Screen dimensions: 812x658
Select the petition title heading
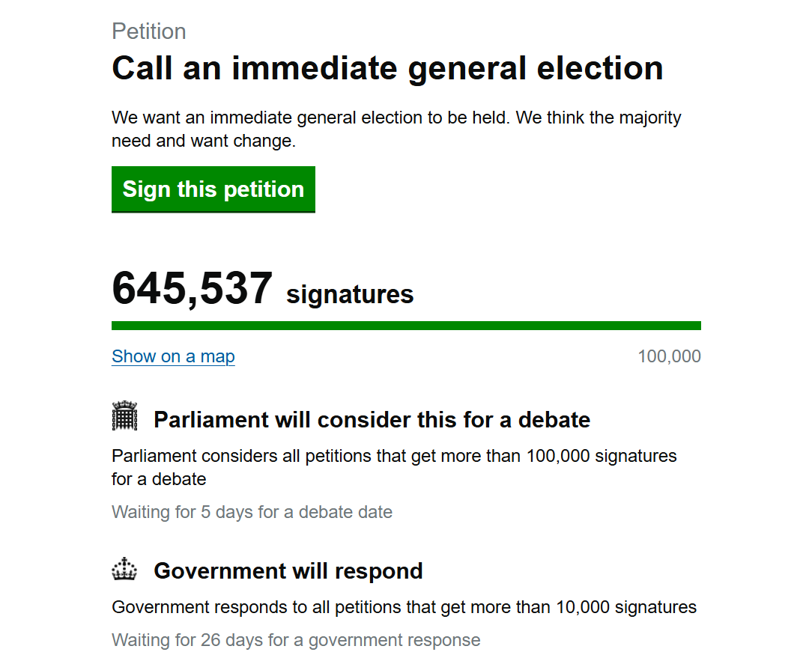point(387,68)
